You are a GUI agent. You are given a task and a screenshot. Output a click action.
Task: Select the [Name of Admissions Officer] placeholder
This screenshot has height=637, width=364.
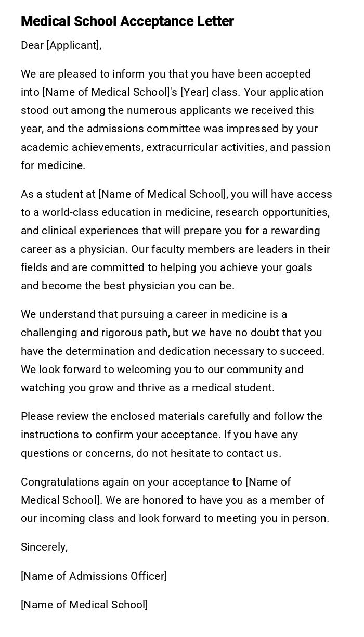[94, 576]
